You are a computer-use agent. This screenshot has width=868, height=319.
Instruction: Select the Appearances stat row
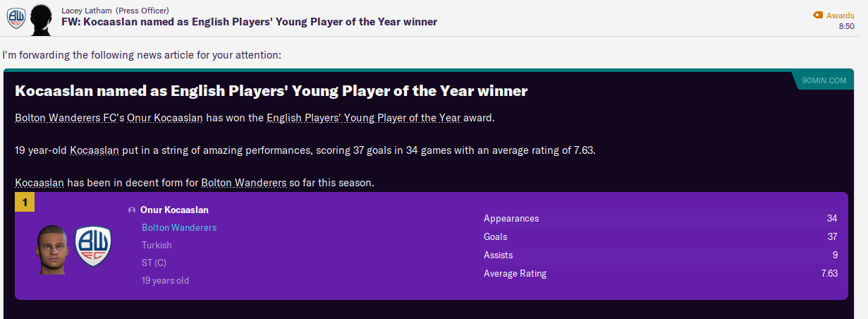(x=660, y=218)
